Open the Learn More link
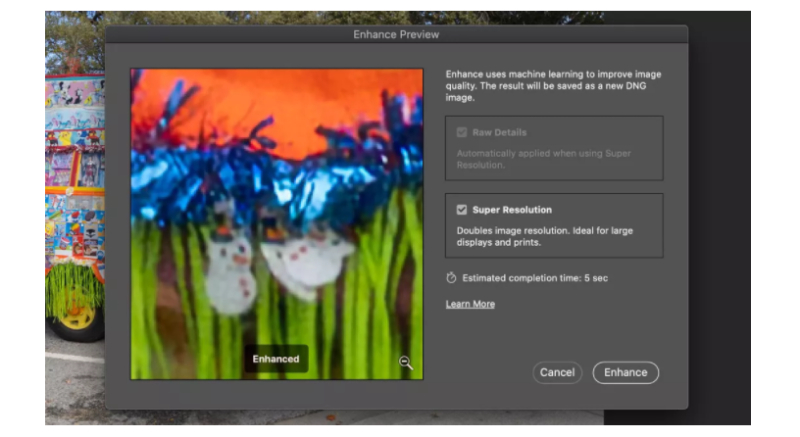This screenshot has height=437, width=800. tap(469, 304)
